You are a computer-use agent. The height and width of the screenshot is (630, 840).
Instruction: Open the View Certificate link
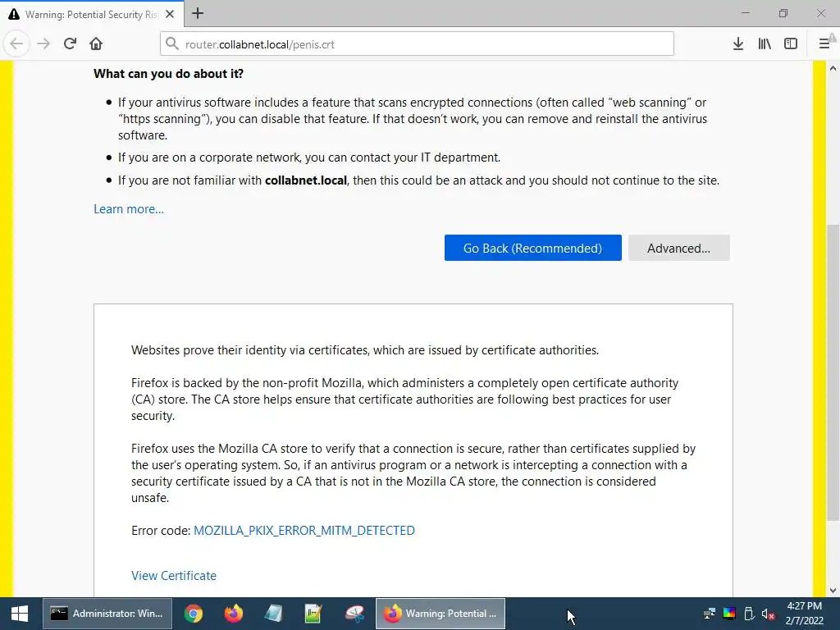point(174,575)
